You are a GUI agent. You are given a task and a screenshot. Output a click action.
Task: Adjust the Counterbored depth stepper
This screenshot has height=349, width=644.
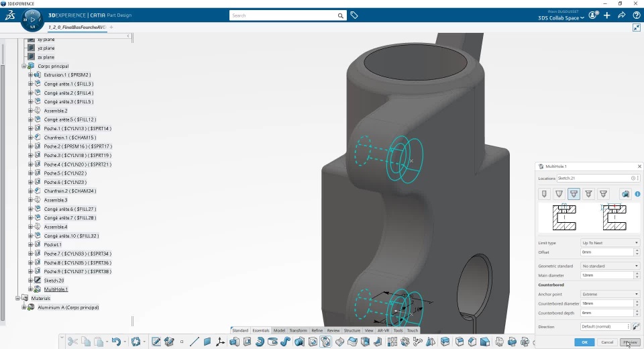point(637,313)
